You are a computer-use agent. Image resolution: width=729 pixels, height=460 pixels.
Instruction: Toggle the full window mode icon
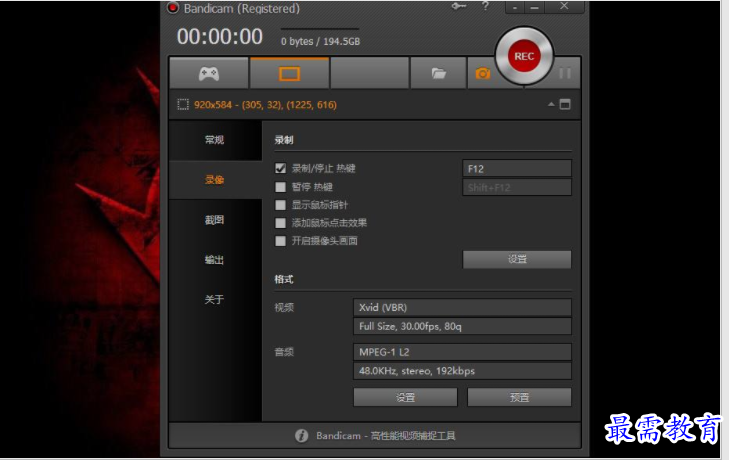565,105
